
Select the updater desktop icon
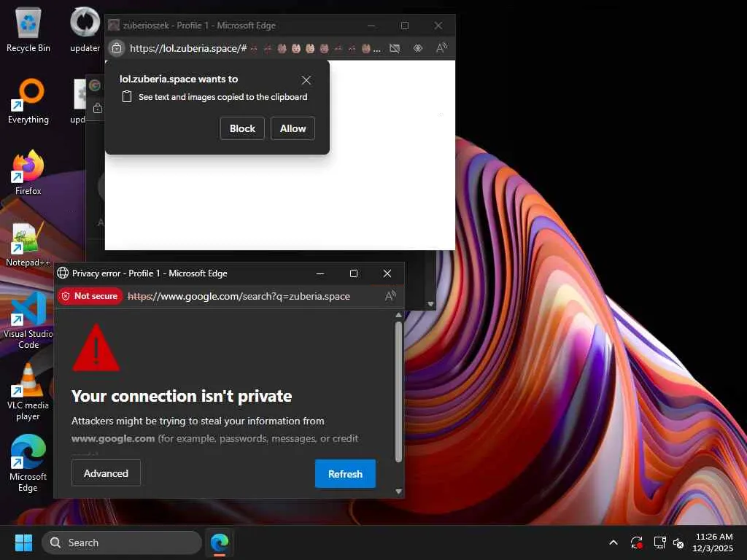click(85, 29)
